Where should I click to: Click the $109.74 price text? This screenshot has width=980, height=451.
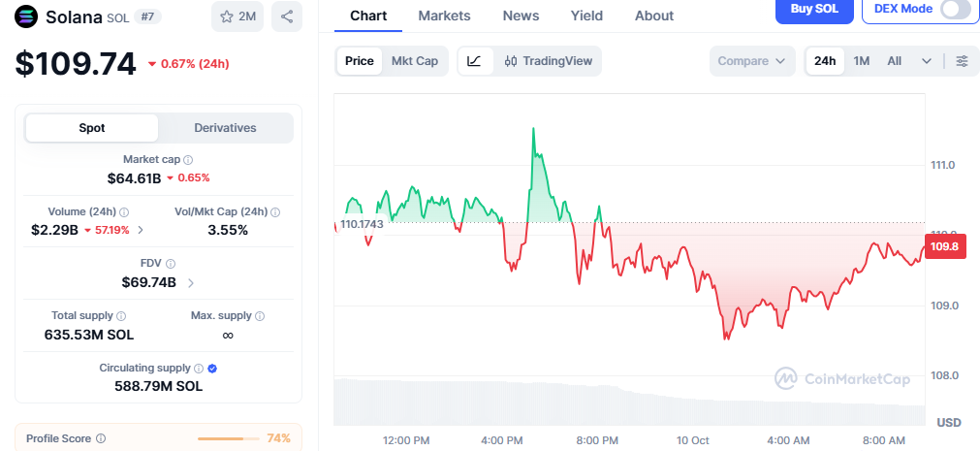pos(76,63)
